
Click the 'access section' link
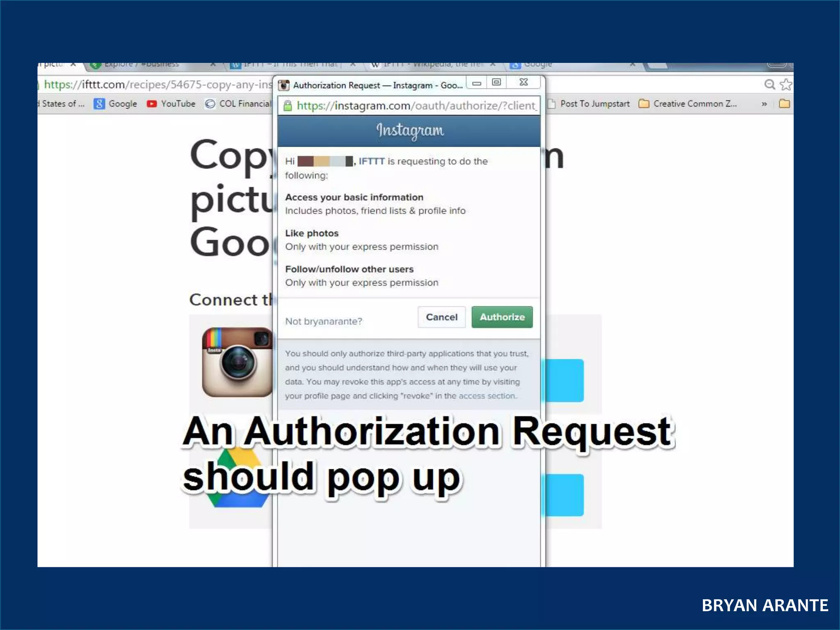point(487,396)
